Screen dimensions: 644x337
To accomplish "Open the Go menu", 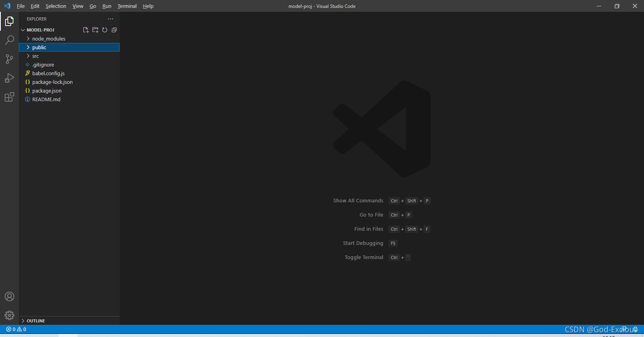I will click(x=93, y=6).
